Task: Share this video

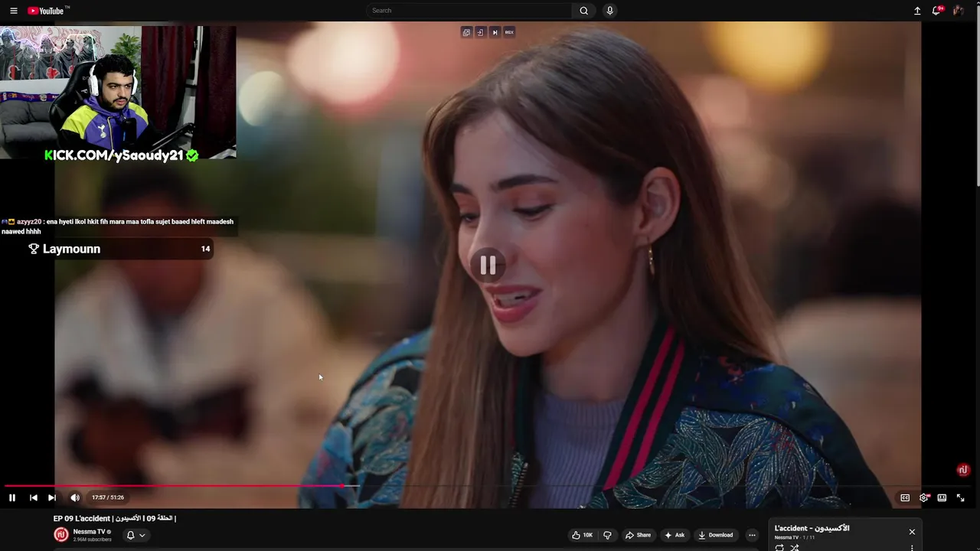Action: [x=638, y=535]
